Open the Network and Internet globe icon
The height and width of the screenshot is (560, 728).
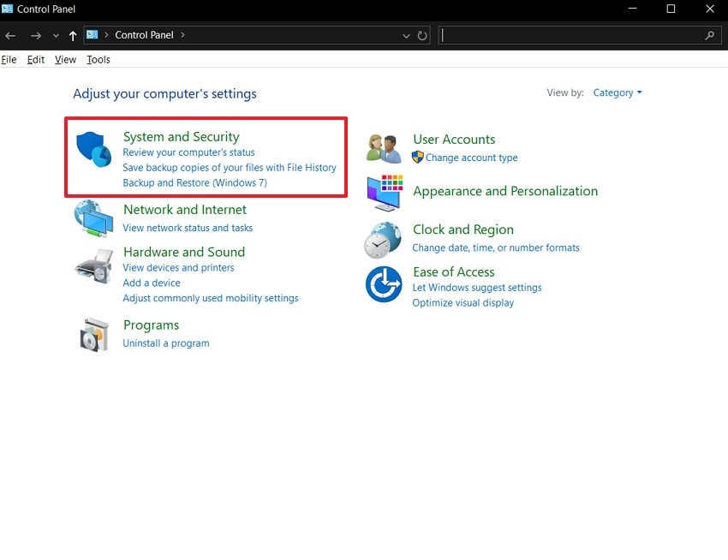click(x=93, y=218)
